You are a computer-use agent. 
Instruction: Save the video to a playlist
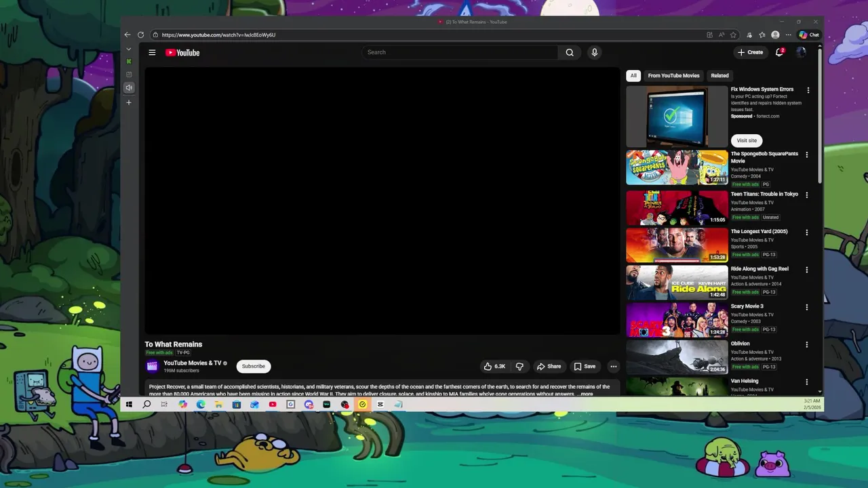click(x=585, y=366)
